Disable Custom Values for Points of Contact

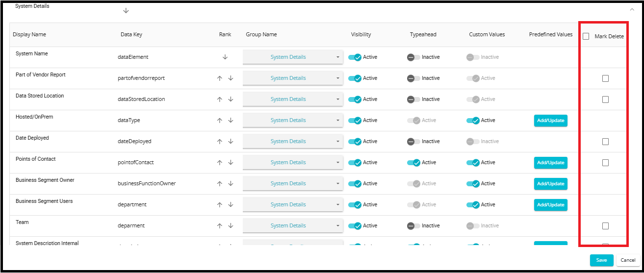point(473,163)
